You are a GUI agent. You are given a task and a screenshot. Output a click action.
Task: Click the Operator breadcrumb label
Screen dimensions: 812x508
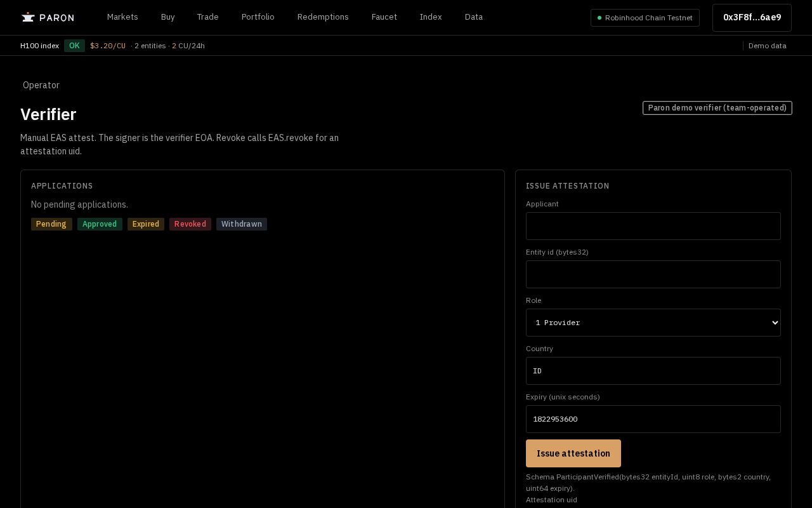41,85
